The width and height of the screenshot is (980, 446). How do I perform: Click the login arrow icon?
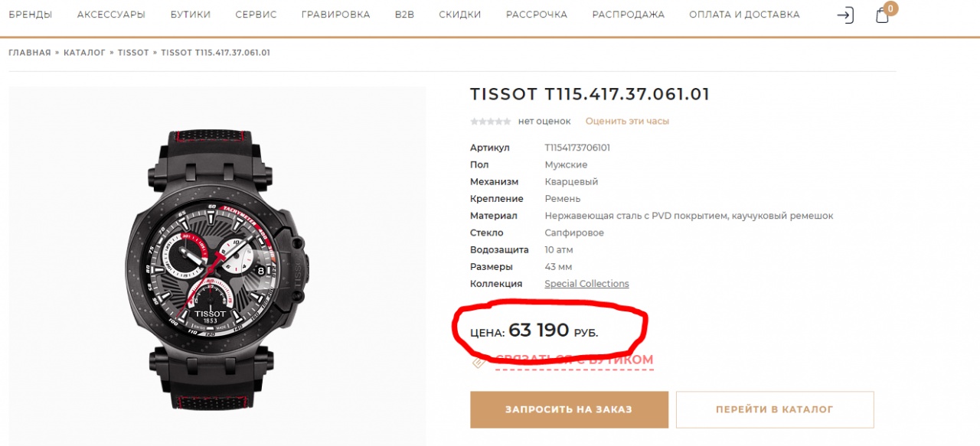click(x=845, y=15)
